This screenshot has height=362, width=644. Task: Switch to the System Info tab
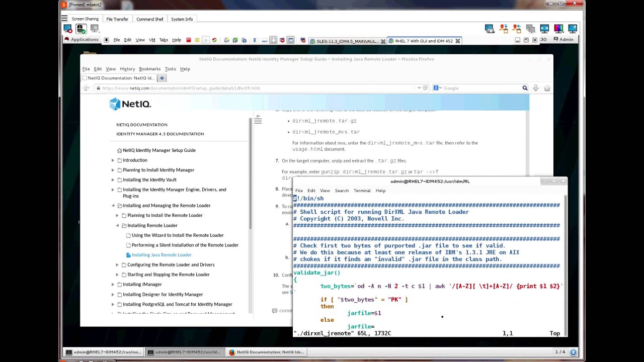182,19
